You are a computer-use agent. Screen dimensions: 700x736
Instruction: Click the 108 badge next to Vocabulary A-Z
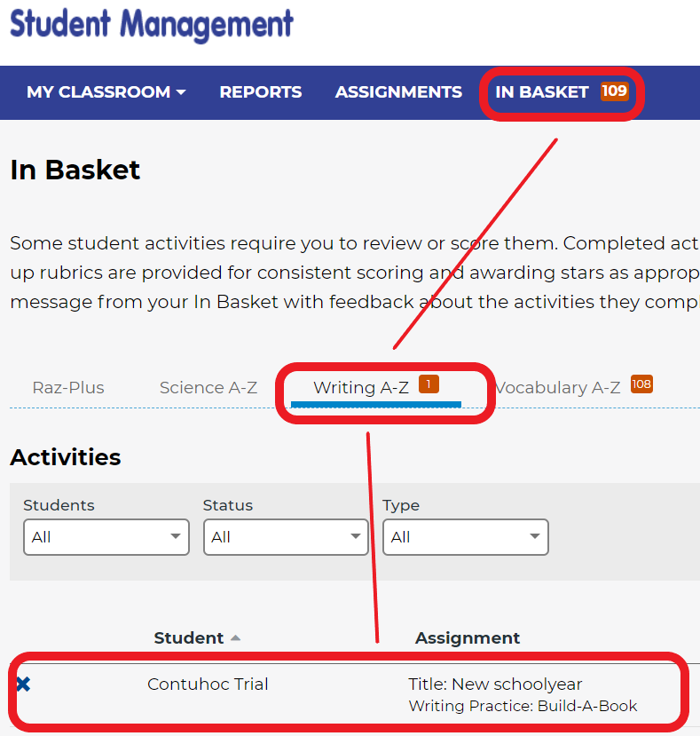pos(641,384)
